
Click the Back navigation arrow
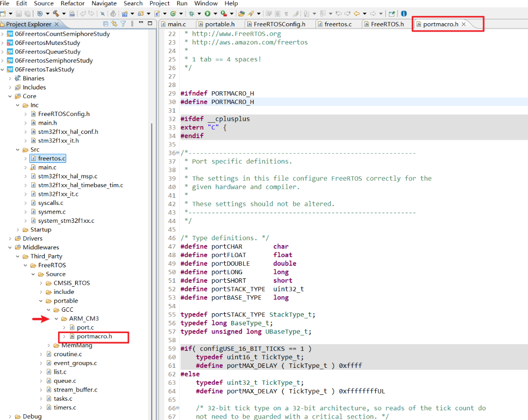tap(357, 14)
